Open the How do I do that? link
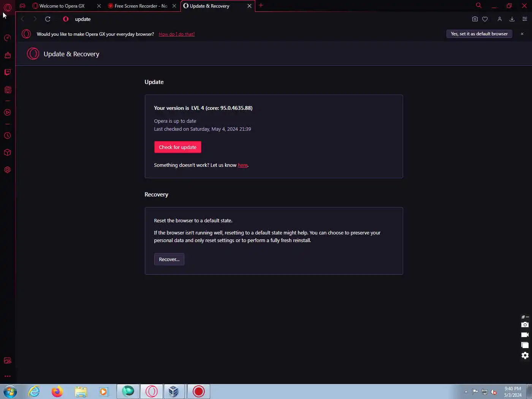The image size is (532, 399). (176, 34)
